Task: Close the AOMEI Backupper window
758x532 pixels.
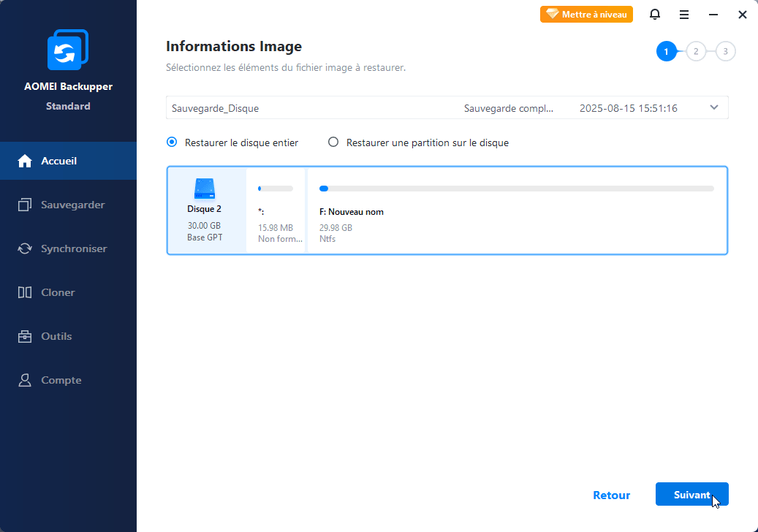Action: (x=743, y=15)
